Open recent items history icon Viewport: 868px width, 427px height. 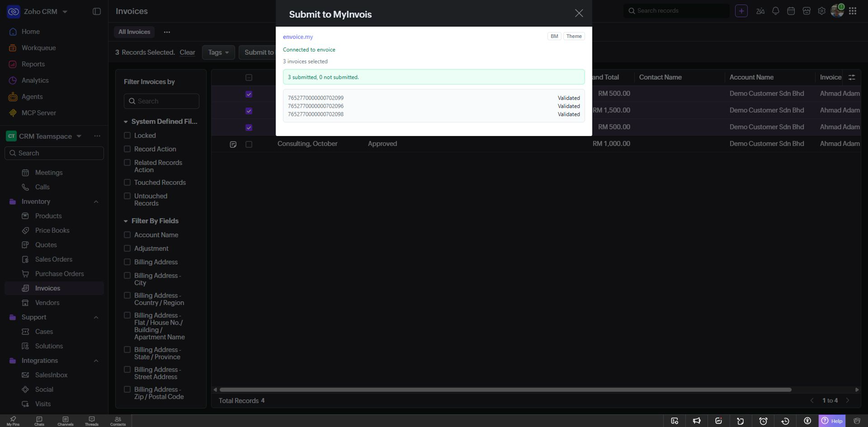[785, 421]
